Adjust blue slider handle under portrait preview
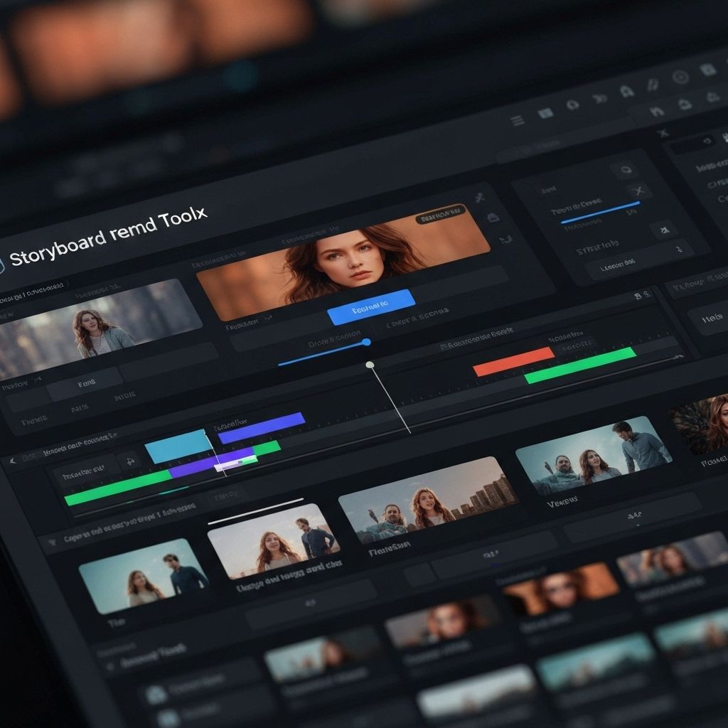This screenshot has width=728, height=728. pos(366,342)
